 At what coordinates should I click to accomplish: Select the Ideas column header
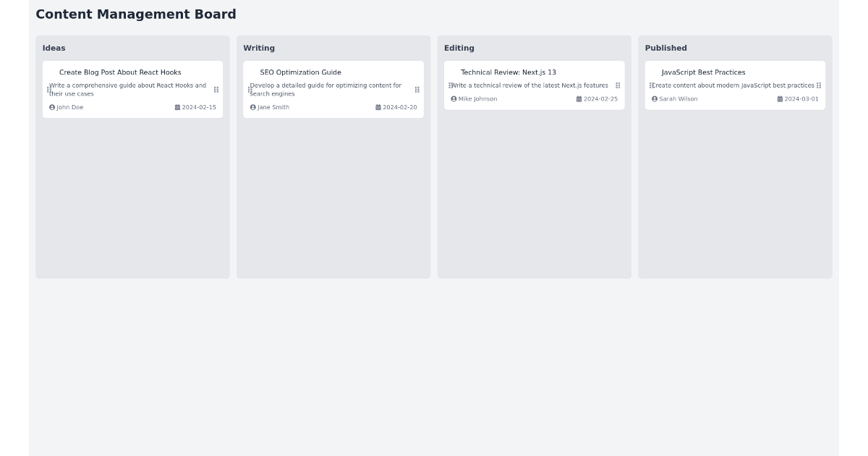tap(54, 48)
